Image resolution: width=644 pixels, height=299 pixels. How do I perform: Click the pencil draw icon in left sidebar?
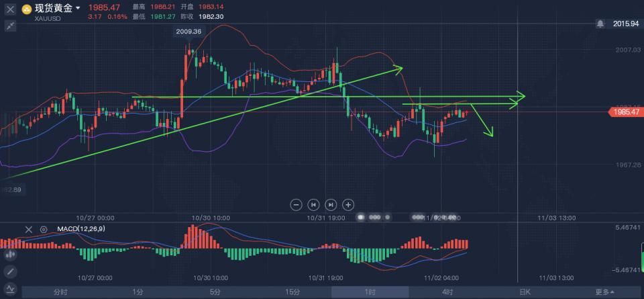click(10, 271)
